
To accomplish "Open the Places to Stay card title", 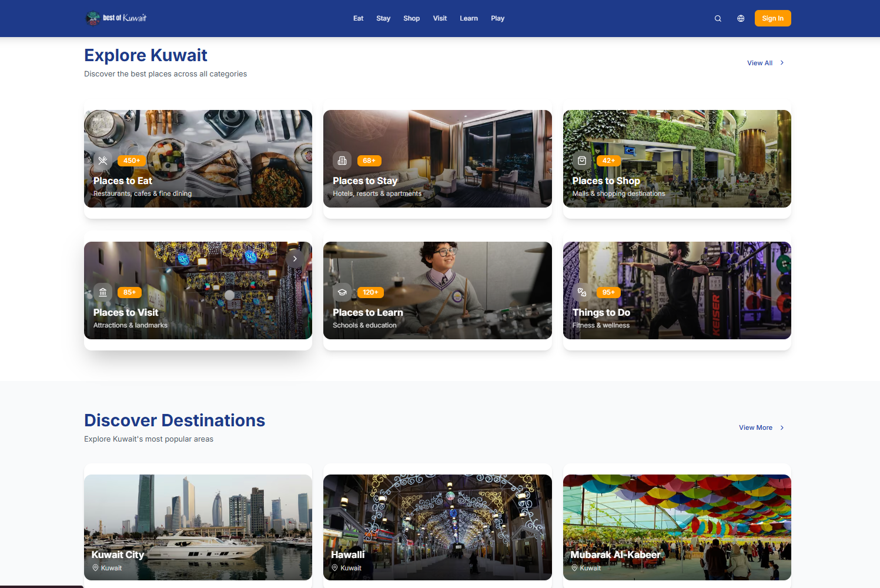I will tap(365, 181).
